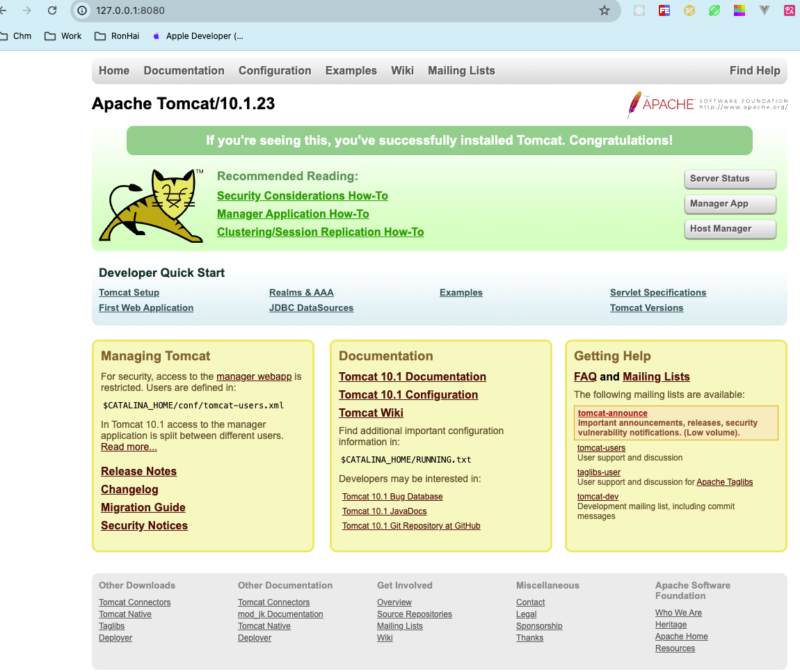Open the React devtools extension icon

[x=639, y=10]
